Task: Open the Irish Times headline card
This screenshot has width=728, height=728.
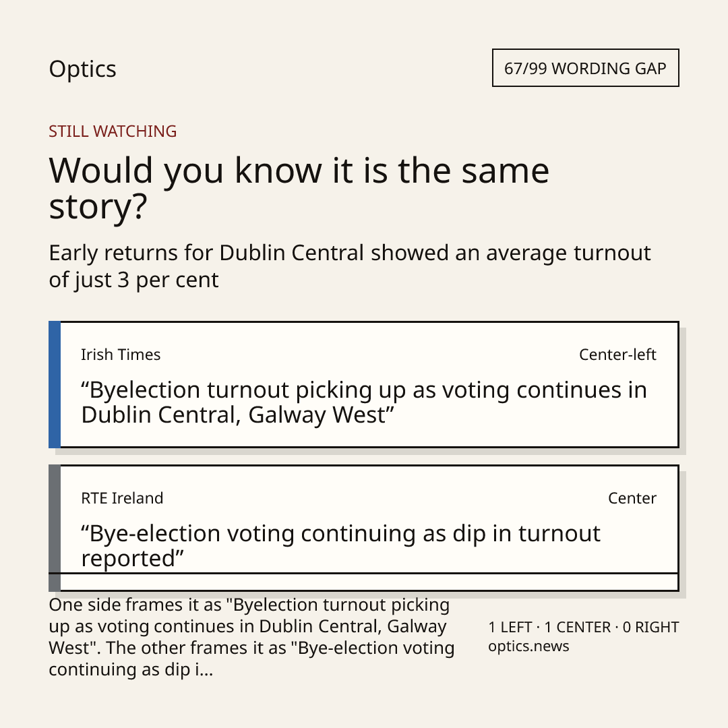Action: (364, 384)
